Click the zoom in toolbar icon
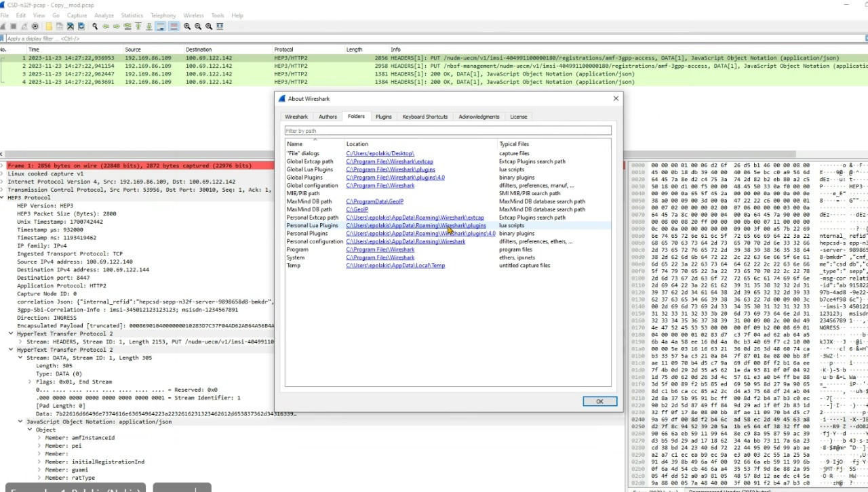Screen dimensions: 868x492 187,26
